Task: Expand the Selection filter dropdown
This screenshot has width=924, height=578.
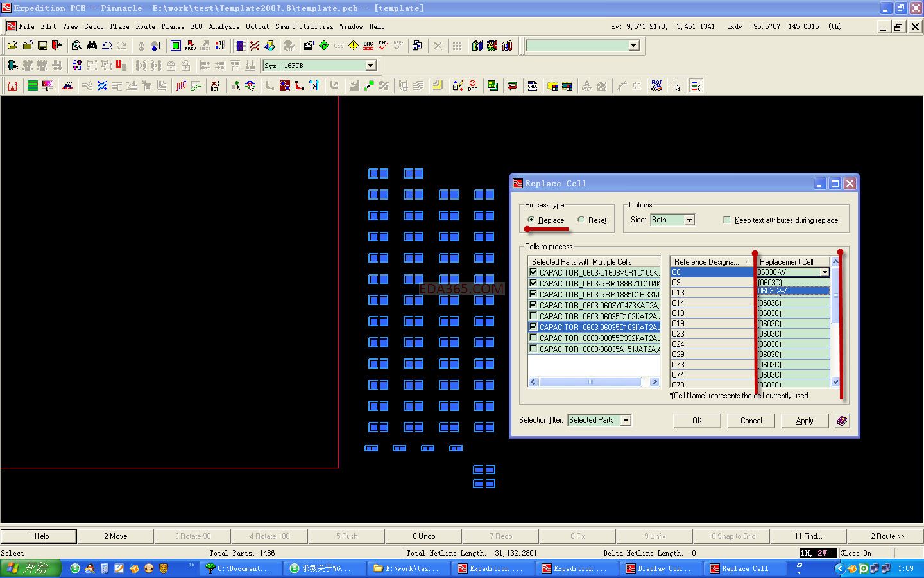Action: [x=626, y=420]
